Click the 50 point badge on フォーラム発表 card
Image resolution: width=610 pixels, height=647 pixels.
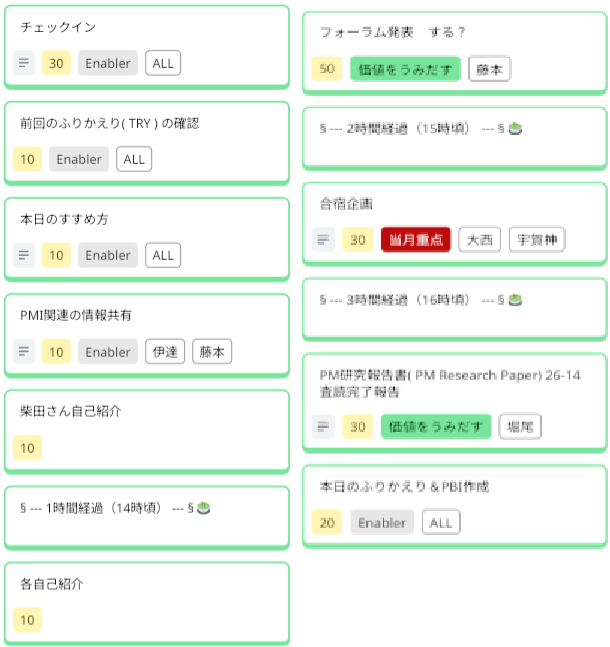[x=326, y=68]
